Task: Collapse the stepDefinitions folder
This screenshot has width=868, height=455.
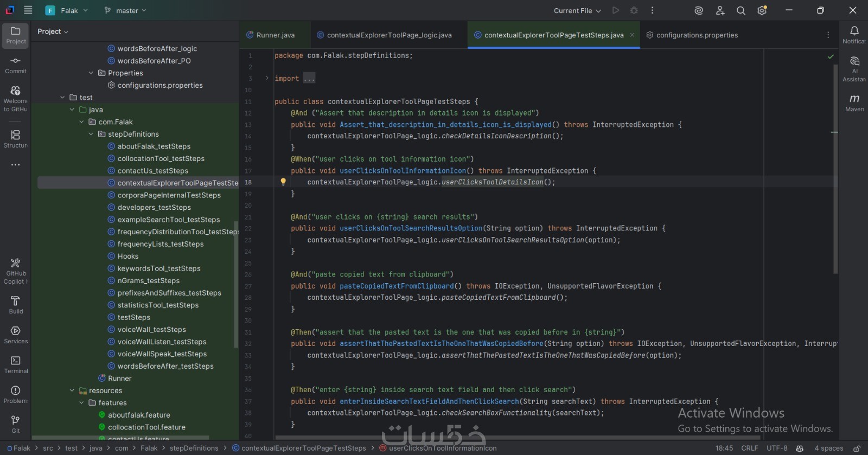Action: (91, 134)
